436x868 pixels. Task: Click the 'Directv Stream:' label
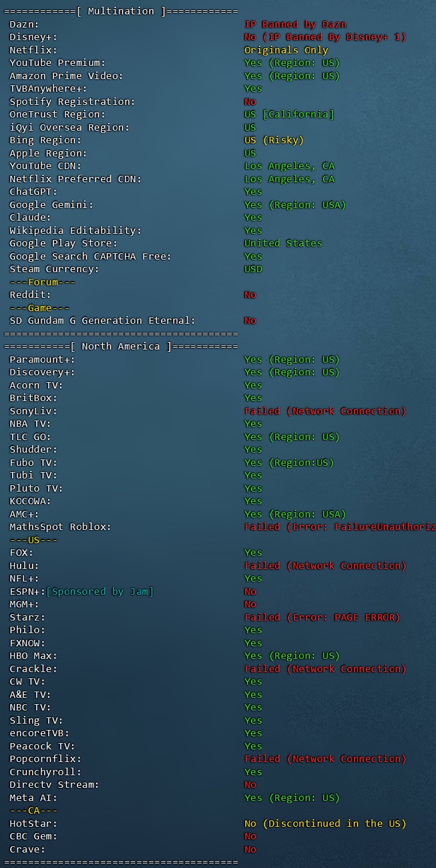tap(54, 785)
